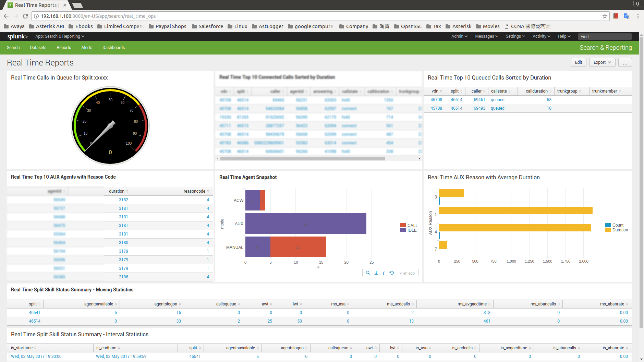Click the Edit dashboard button
The width and height of the screenshot is (644, 362).
point(579,62)
